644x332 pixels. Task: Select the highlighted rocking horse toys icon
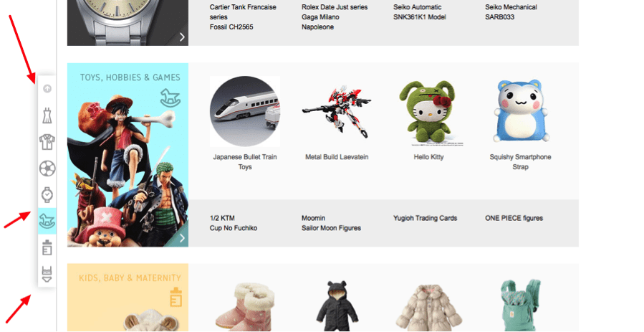pos(47,221)
